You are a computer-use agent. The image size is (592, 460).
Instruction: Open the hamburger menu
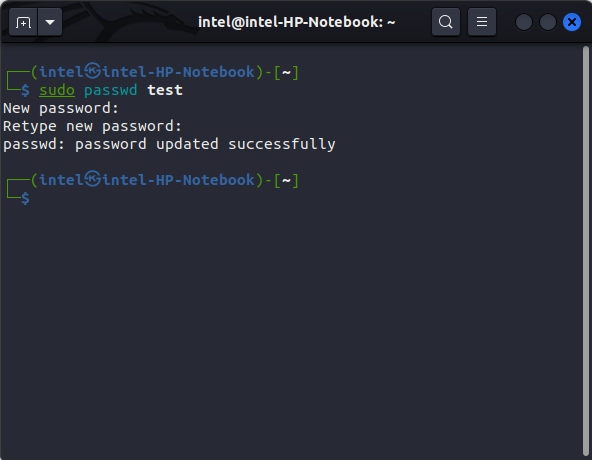click(482, 22)
